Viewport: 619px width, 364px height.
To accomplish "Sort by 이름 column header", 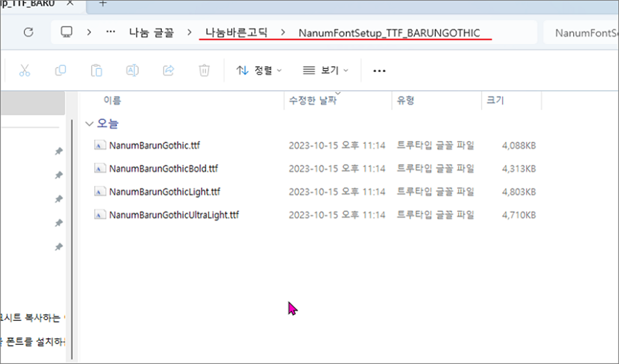I will click(112, 100).
